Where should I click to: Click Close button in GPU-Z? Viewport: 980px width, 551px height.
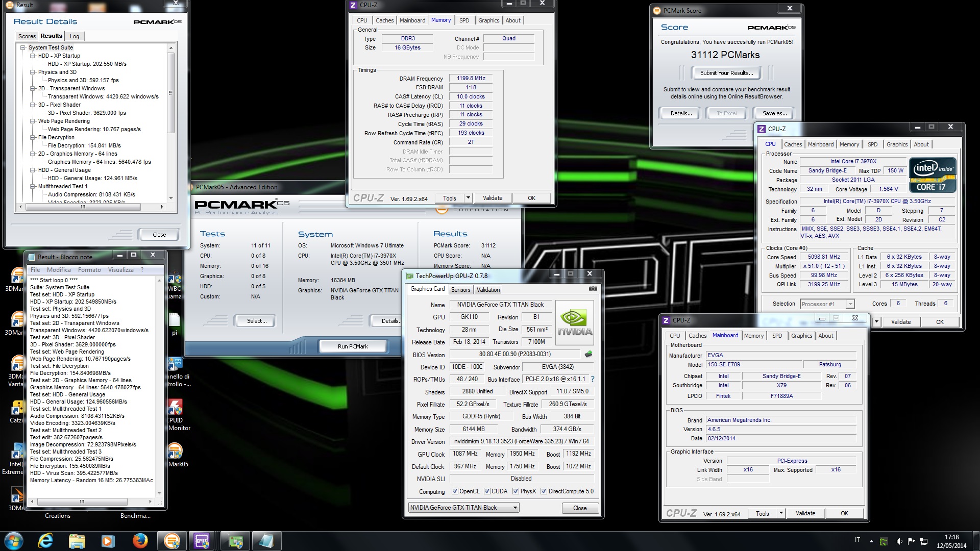point(580,508)
